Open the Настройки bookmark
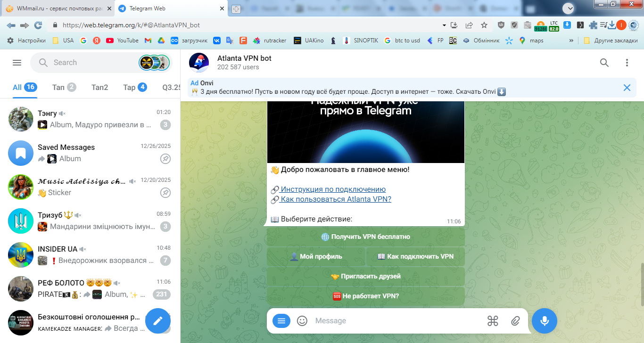The image size is (644, 343). pyautogui.click(x=26, y=41)
